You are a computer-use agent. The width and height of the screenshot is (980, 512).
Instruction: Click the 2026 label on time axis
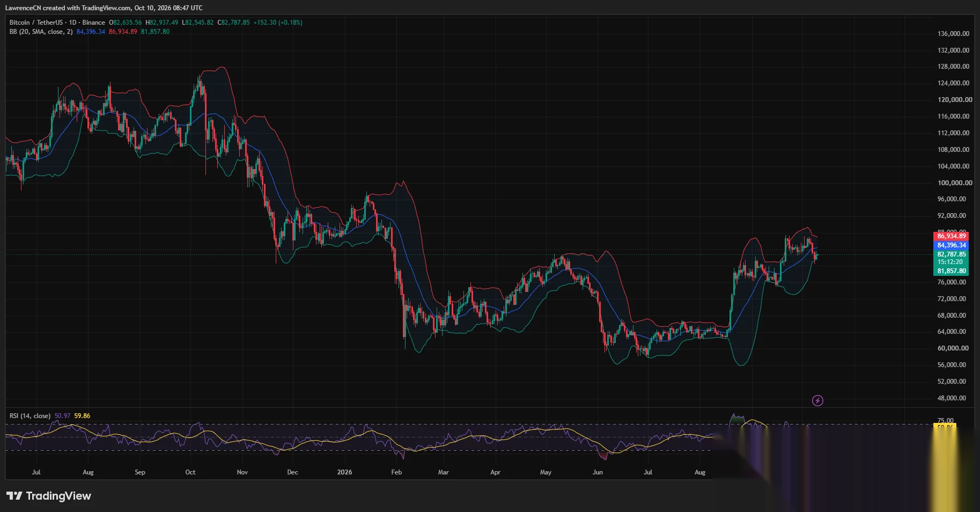(344, 472)
